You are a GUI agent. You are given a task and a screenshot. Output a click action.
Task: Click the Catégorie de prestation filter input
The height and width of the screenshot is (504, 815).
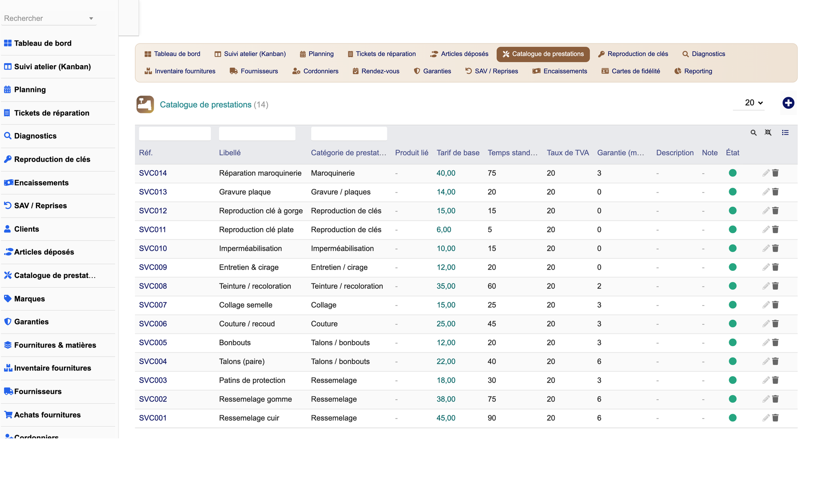tap(349, 134)
